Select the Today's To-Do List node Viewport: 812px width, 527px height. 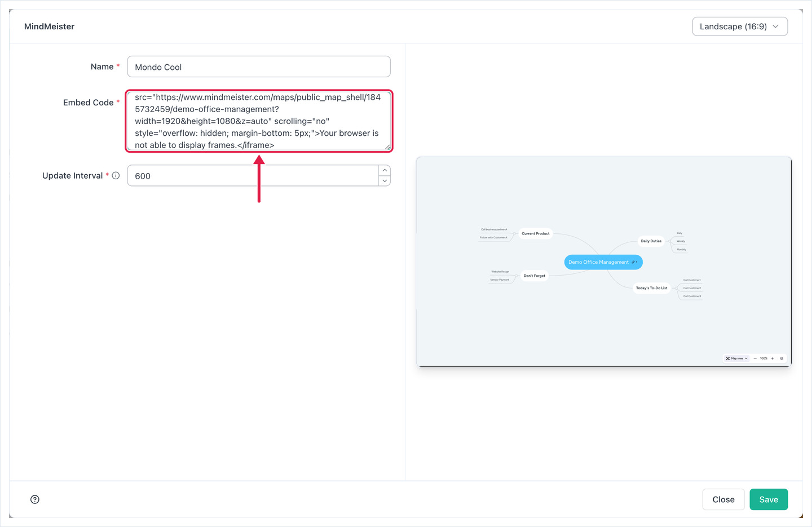pos(651,288)
